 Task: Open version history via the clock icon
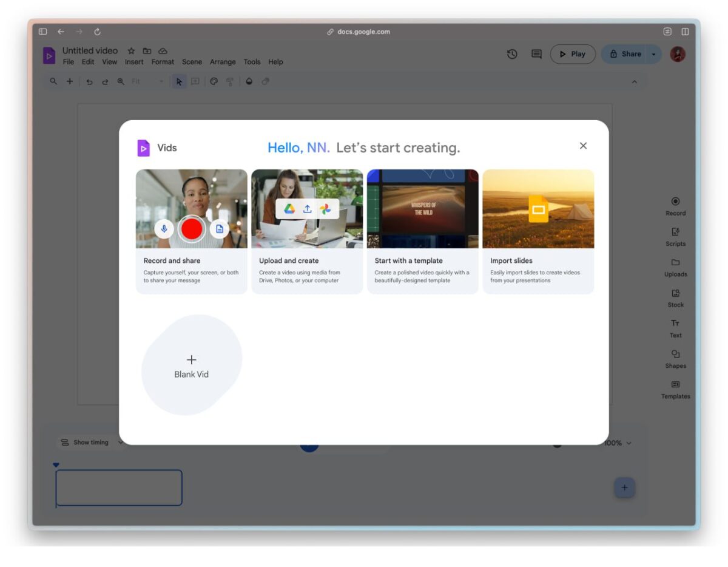click(511, 54)
